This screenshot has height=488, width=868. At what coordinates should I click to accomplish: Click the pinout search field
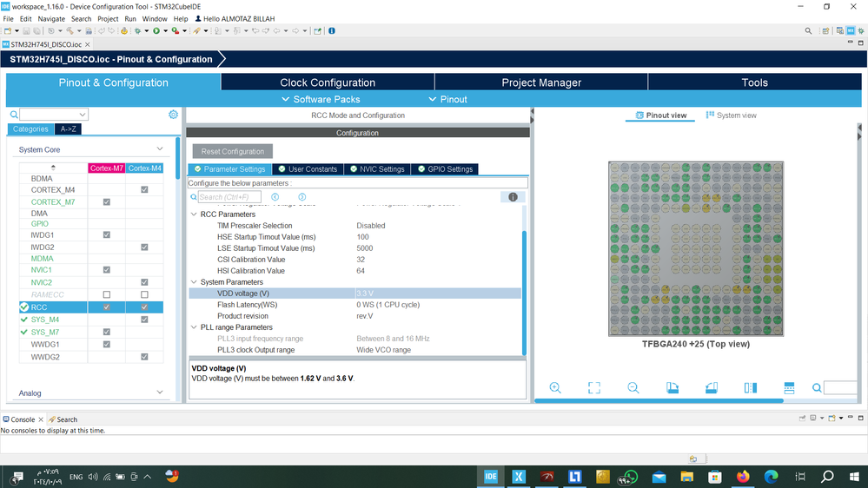(841, 388)
